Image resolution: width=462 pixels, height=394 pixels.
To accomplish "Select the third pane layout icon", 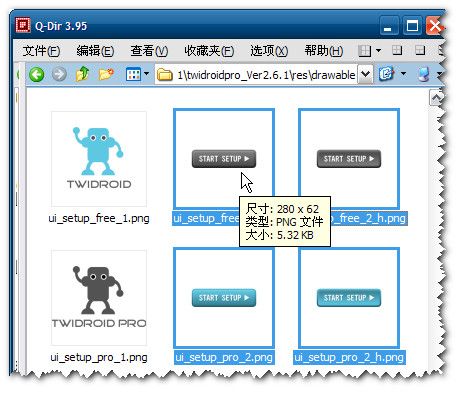I will coord(420,50).
